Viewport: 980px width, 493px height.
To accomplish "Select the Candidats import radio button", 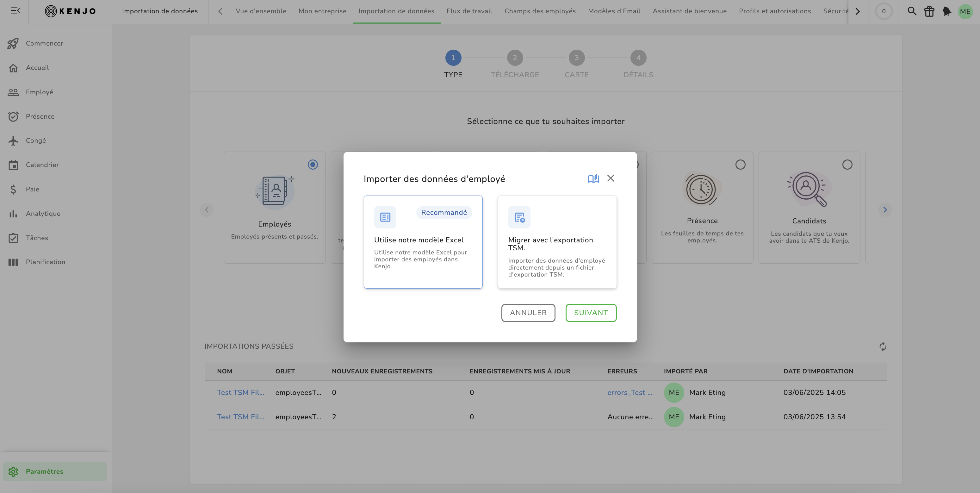I will click(847, 165).
